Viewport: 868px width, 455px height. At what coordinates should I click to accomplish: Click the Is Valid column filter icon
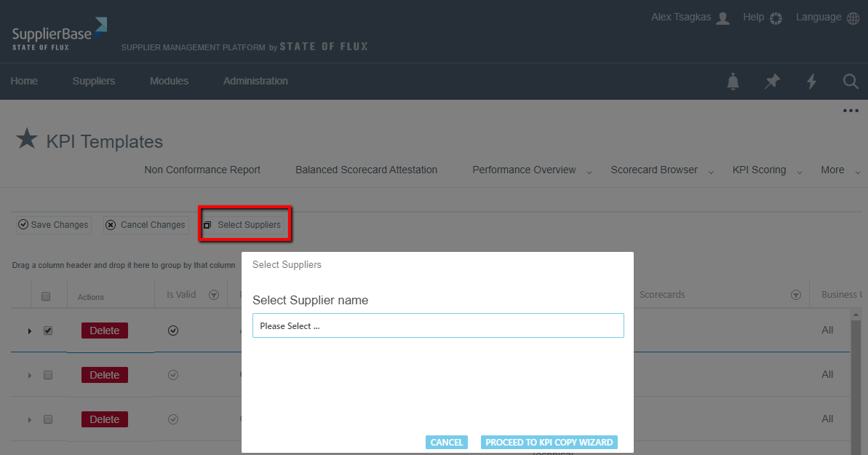pos(214,295)
